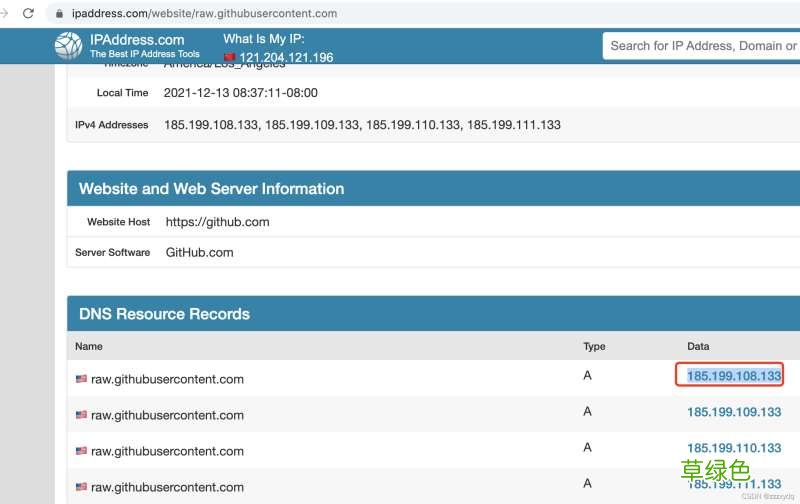Click type 'A' in the 185.199.110.133 row
The height and width of the screenshot is (504, 800).
(x=587, y=447)
